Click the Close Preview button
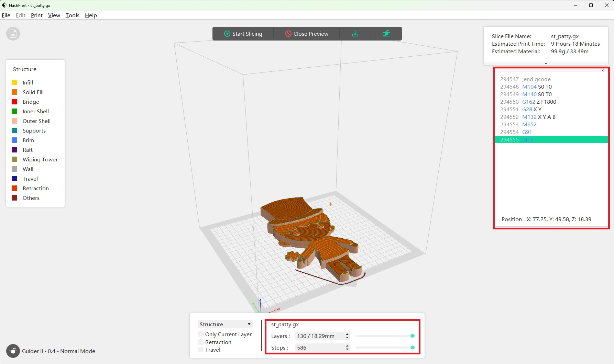The height and width of the screenshot is (364, 614). 307,34
